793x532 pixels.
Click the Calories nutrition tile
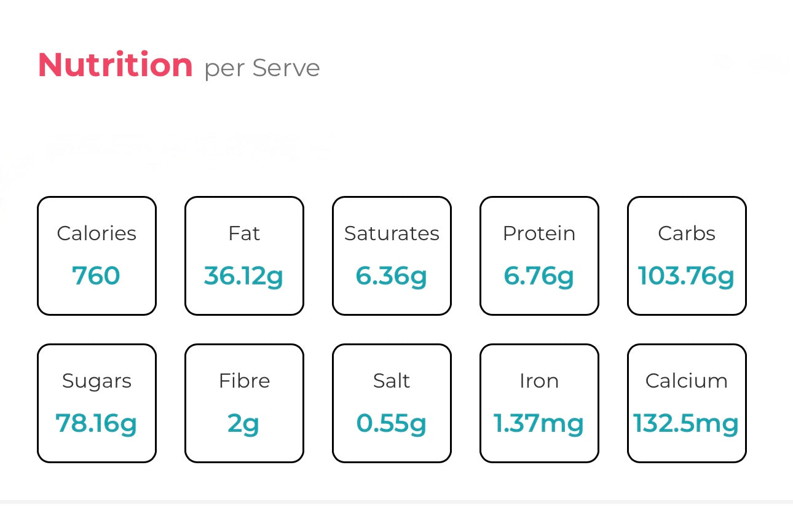tap(97, 256)
